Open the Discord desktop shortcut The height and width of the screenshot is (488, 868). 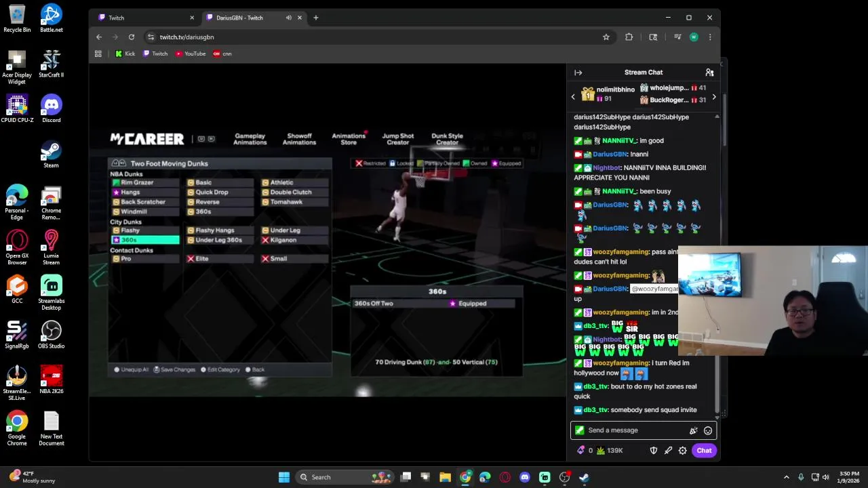coord(51,109)
